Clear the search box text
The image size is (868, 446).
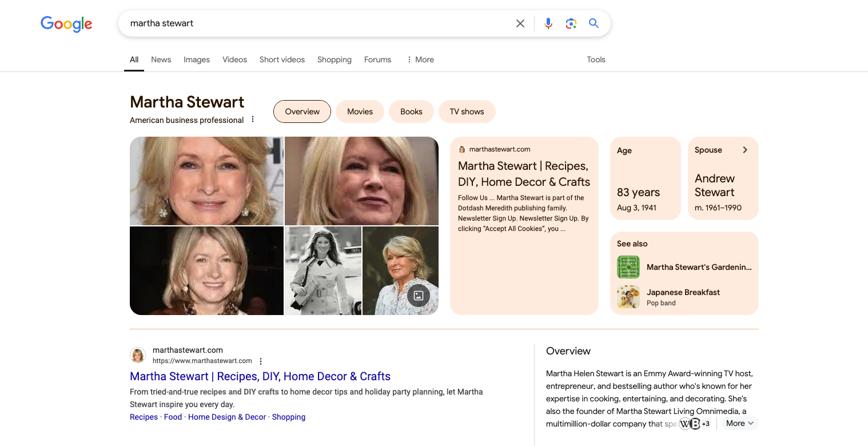pyautogui.click(x=520, y=23)
